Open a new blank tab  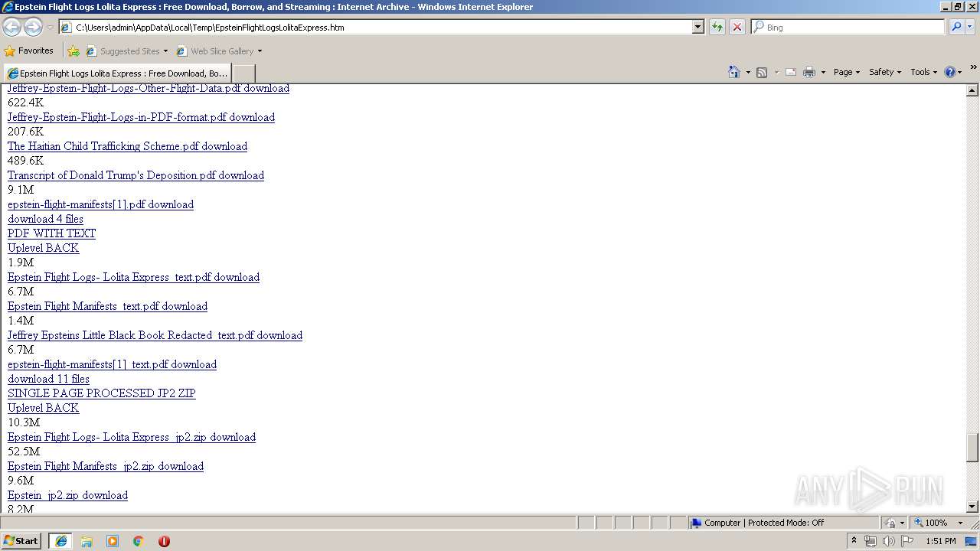coord(243,73)
